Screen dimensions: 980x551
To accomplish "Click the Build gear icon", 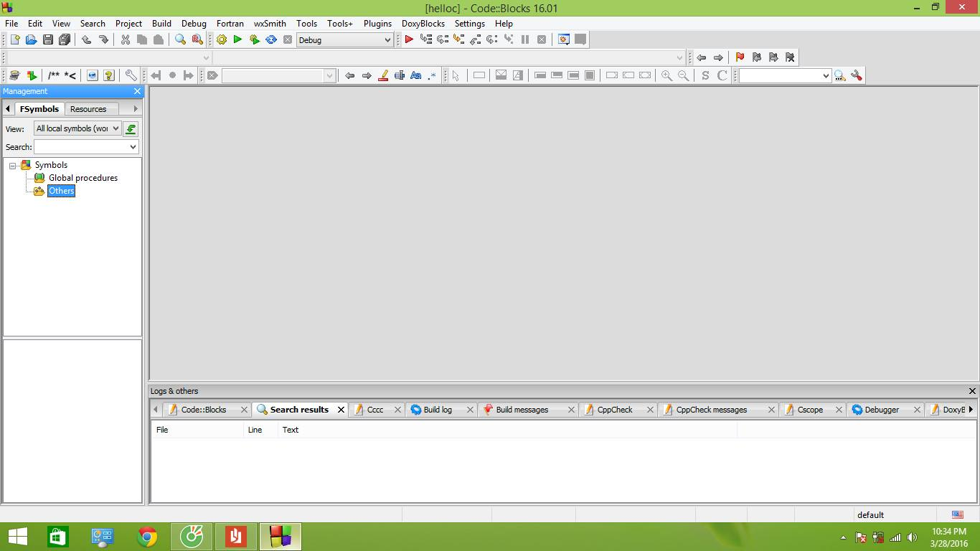I will click(x=221, y=39).
